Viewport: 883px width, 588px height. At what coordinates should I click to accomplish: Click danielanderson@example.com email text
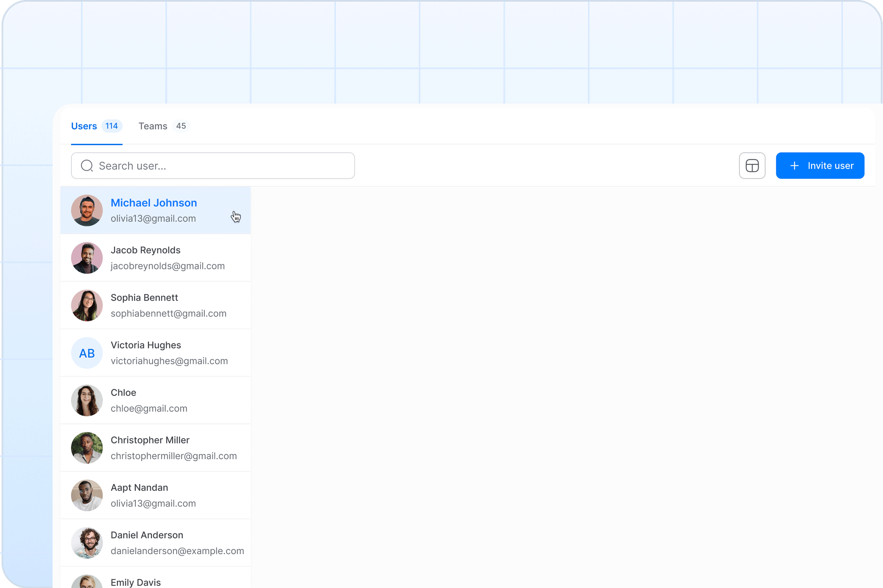[177, 551]
